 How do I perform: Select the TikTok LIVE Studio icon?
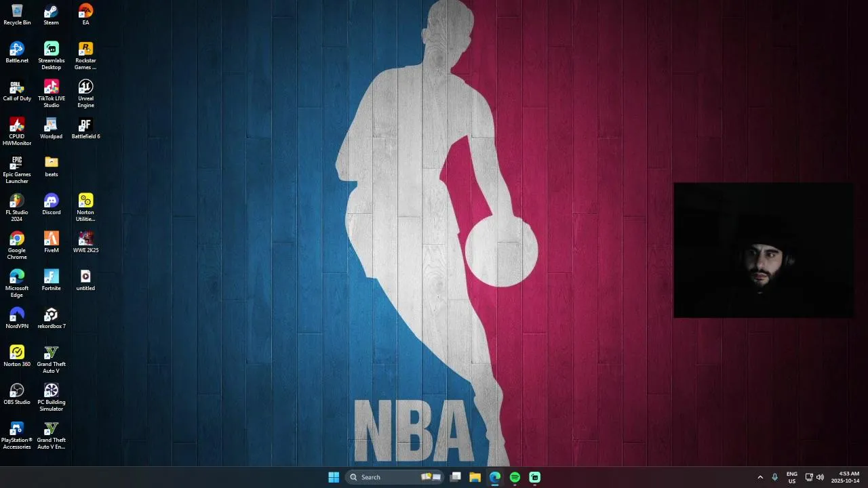(51, 94)
